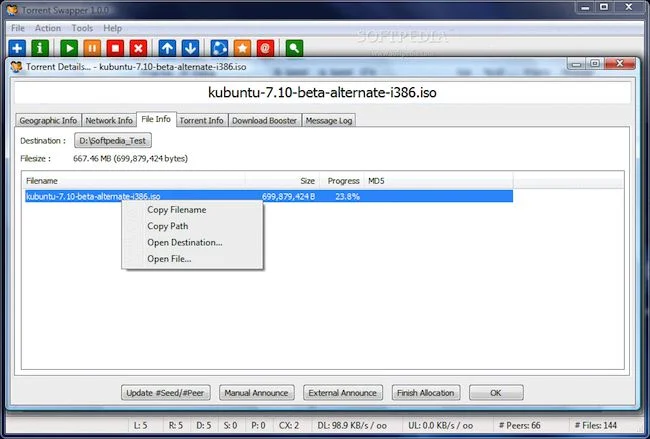Click the 667.46 MB filesize text

pos(130,159)
